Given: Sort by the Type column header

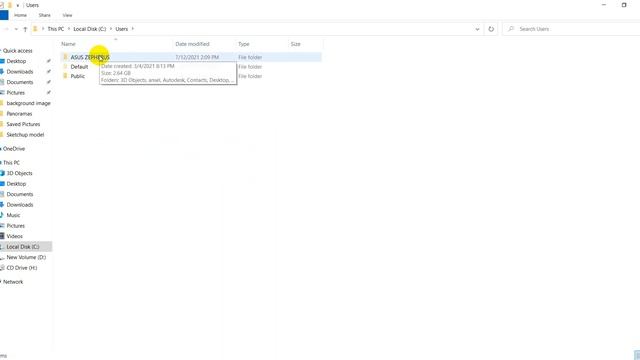Looking at the screenshot, I should point(244,44).
